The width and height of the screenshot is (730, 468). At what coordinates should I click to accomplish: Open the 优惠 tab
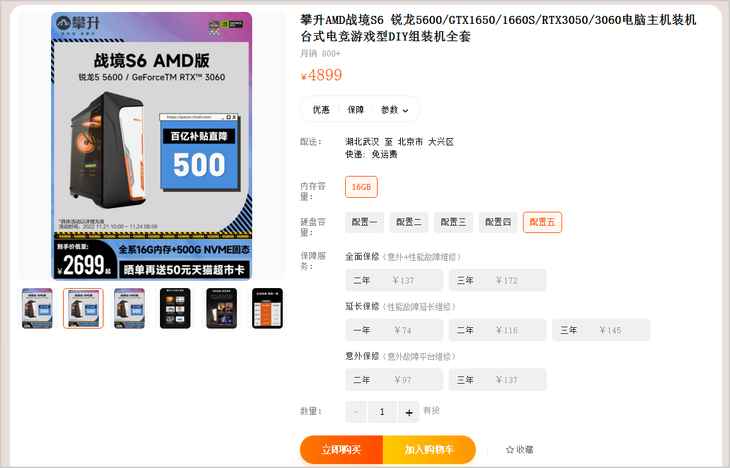click(321, 110)
